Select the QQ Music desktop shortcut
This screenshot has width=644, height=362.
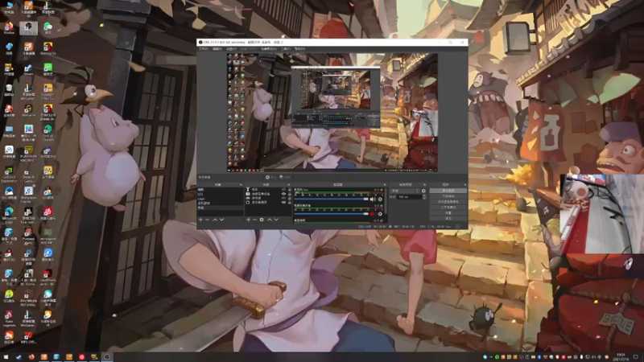tap(9, 295)
